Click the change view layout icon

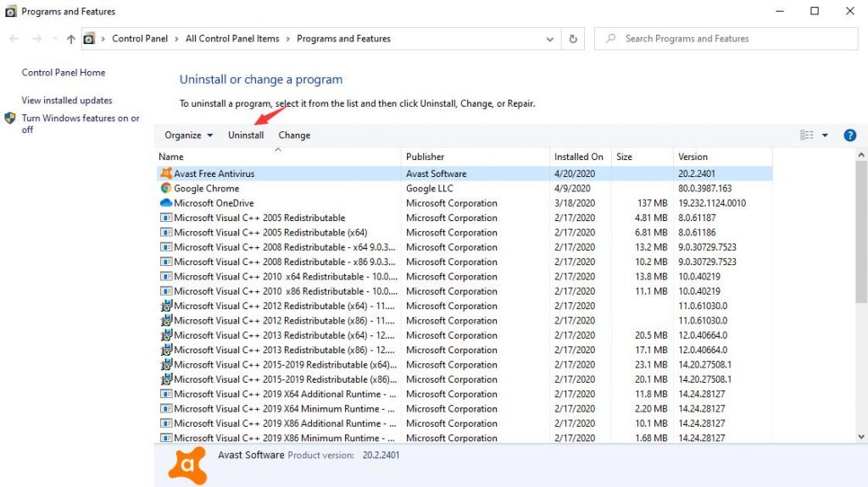[807, 135]
